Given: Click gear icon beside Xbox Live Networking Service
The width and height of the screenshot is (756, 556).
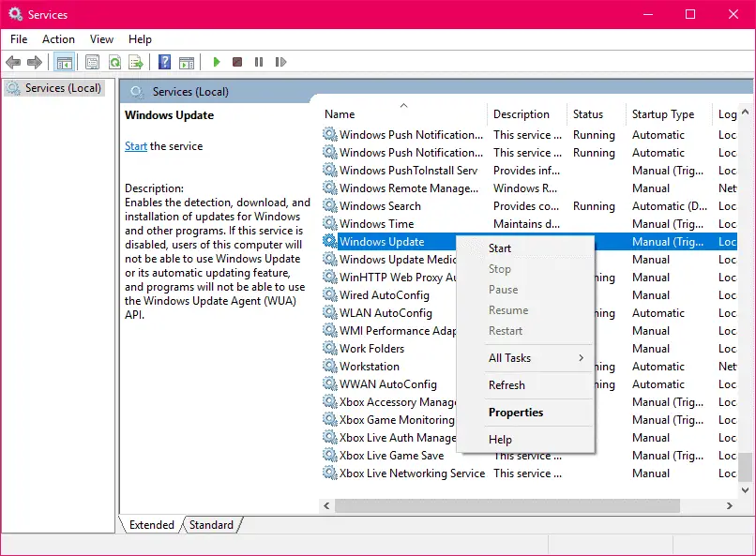Looking at the screenshot, I should click(330, 473).
